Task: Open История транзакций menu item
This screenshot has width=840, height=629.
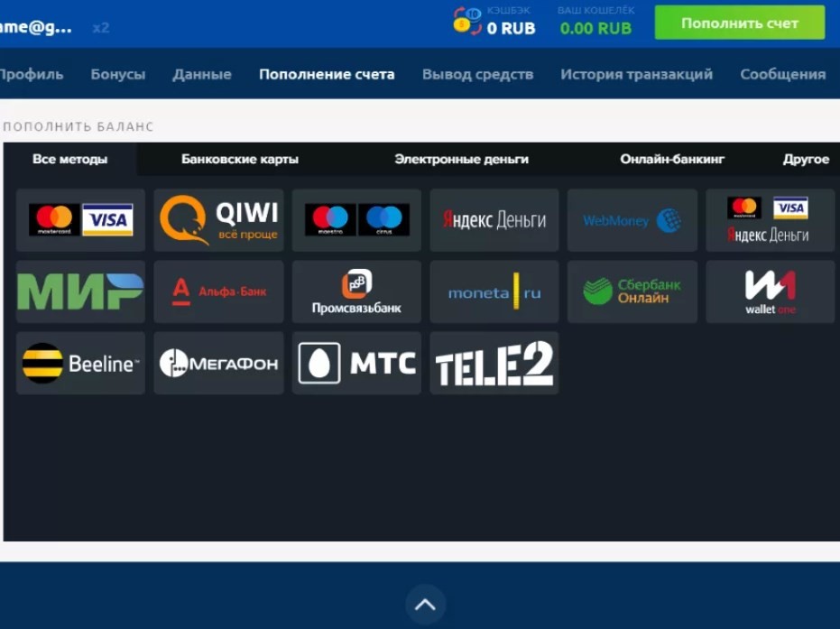Action: point(636,75)
